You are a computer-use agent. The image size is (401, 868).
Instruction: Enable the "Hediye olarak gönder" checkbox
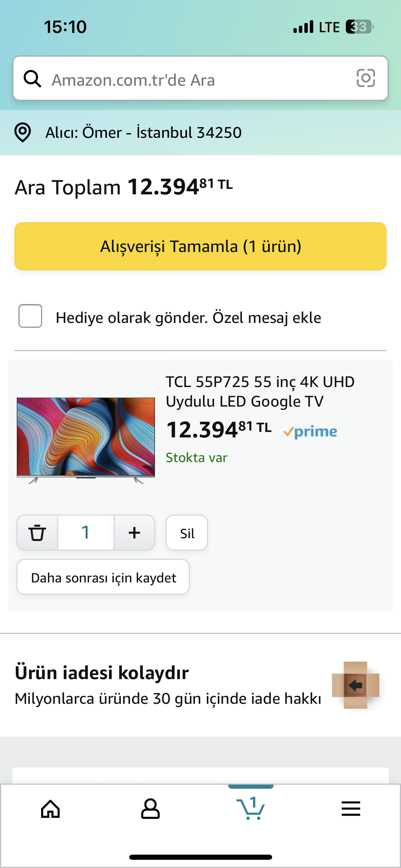(31, 316)
